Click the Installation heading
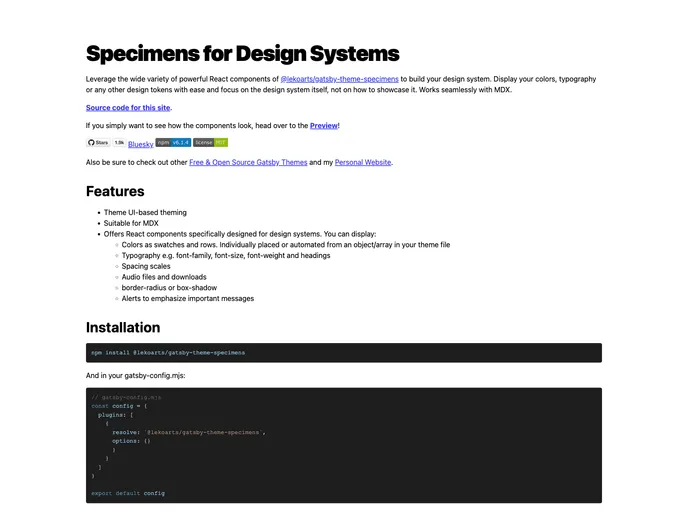Viewport: 688px width, 512px height. click(123, 327)
